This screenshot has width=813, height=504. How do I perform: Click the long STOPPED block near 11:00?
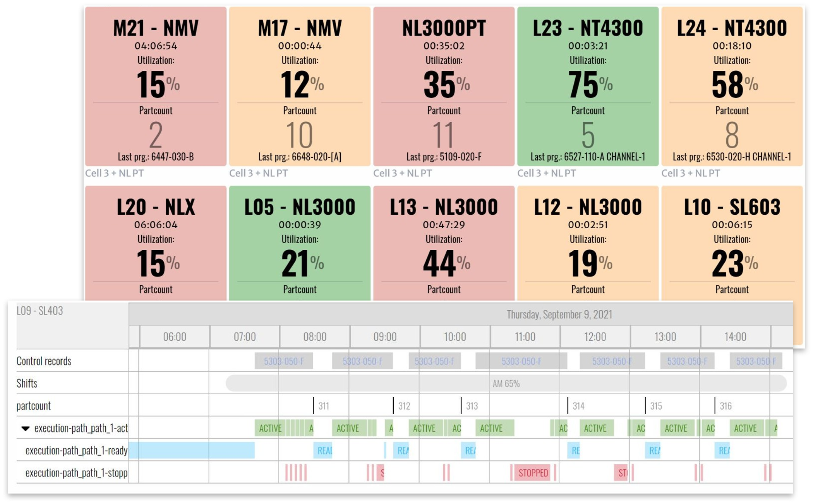[533, 473]
